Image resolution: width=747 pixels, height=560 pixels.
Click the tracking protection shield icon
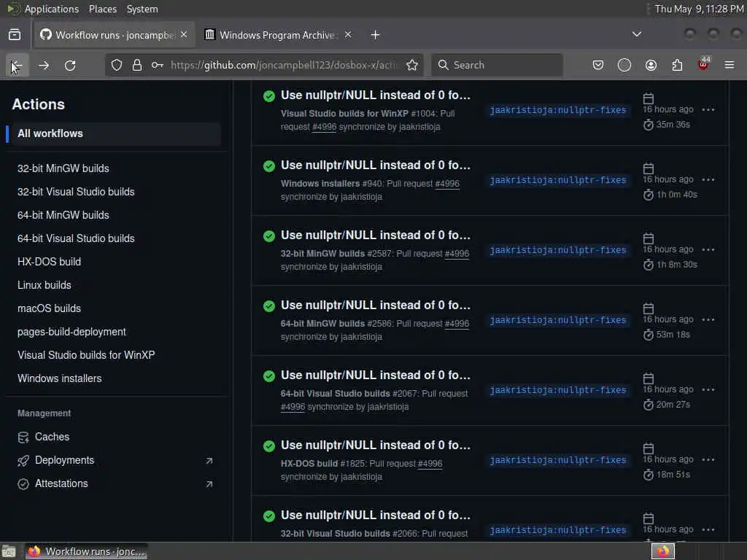[117, 65]
